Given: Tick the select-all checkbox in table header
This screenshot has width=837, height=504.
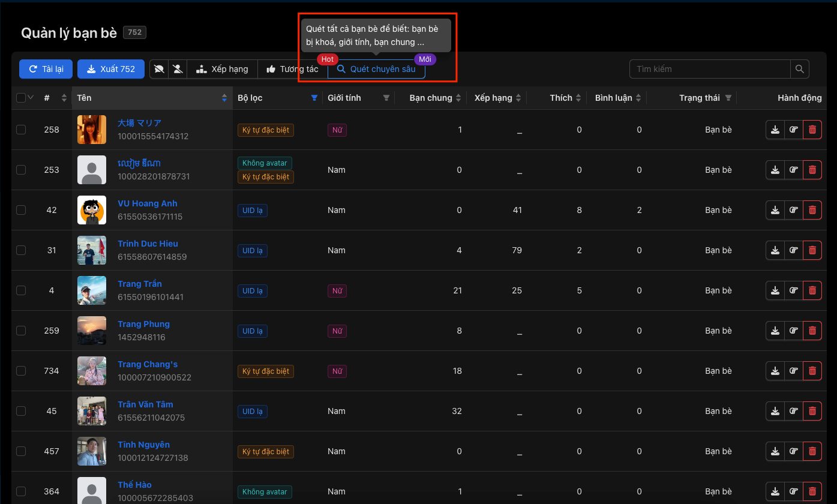Looking at the screenshot, I should 21,98.
